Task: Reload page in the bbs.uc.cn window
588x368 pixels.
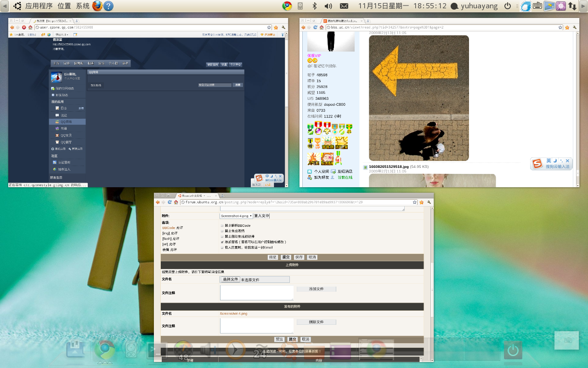Action: (315, 27)
